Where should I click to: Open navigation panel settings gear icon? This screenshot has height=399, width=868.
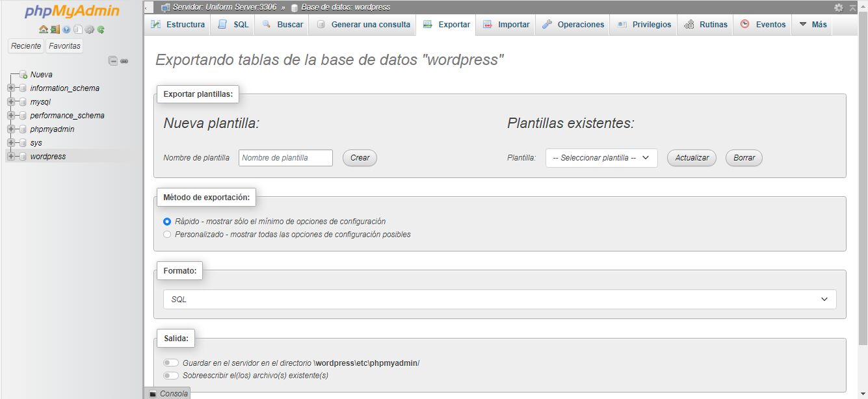tap(88, 30)
